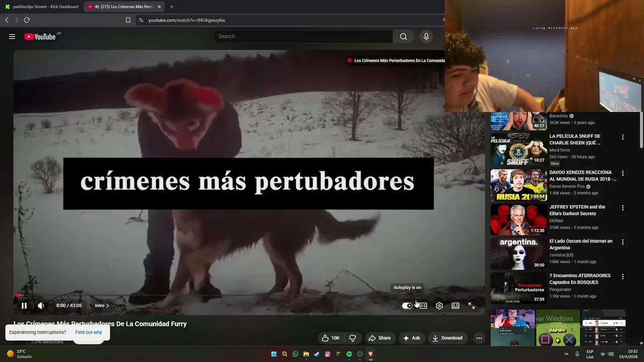
Task: Close the YouTube browser tab
Action: pyautogui.click(x=159, y=7)
